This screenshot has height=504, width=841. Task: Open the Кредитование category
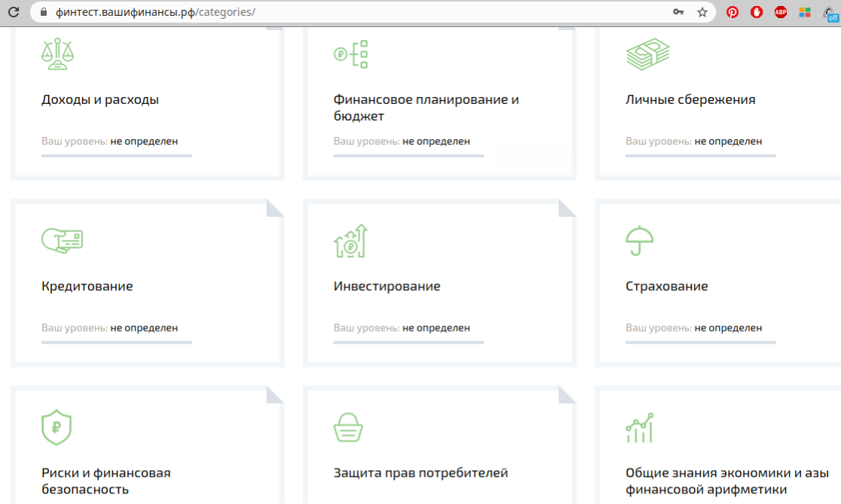pyautogui.click(x=87, y=286)
